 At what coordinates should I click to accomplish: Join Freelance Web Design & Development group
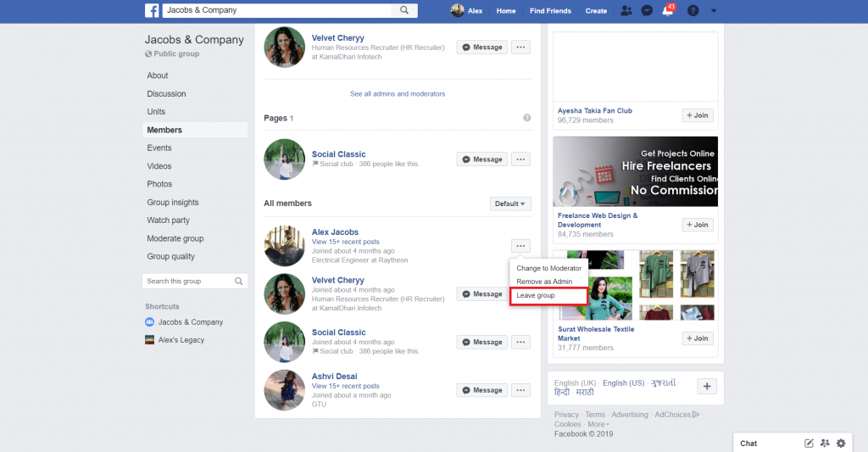coord(698,225)
